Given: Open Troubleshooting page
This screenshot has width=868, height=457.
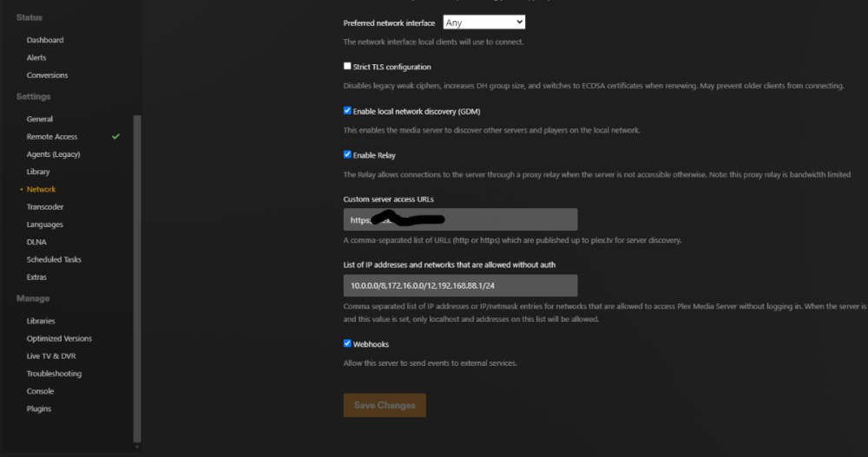Looking at the screenshot, I should coord(54,374).
